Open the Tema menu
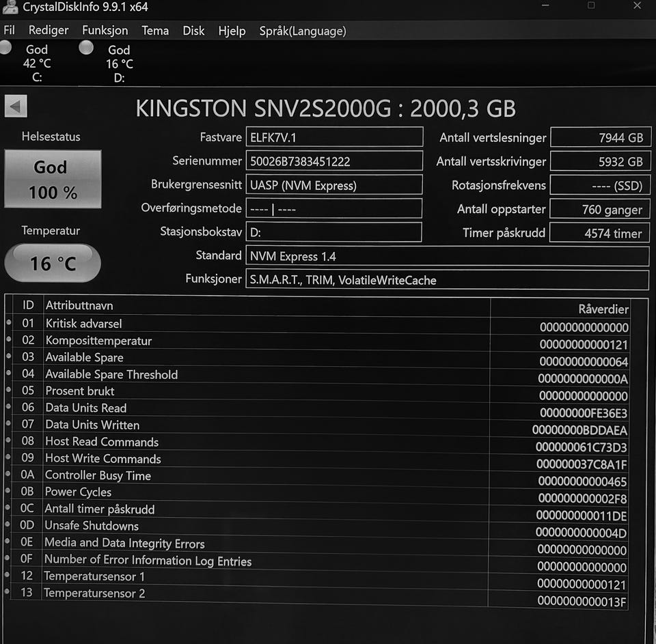This screenshot has width=656, height=644. coord(155,31)
